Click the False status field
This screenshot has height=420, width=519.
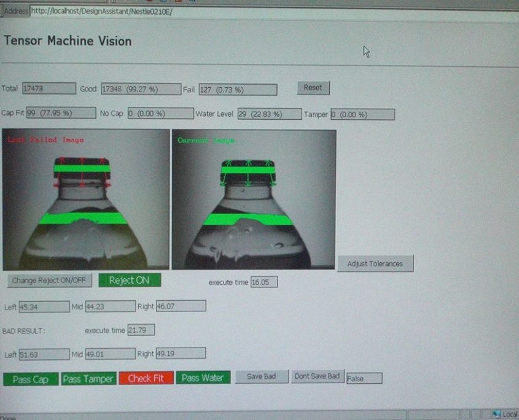[x=364, y=378]
